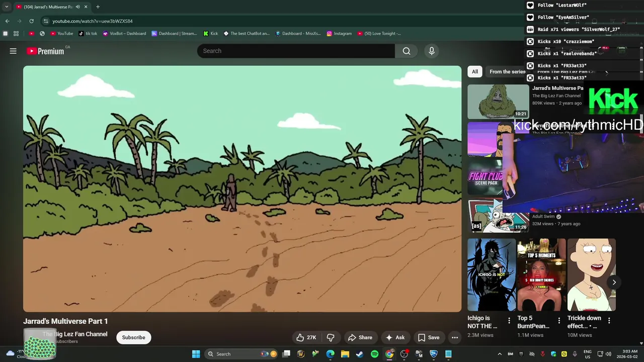The image size is (644, 362).
Task: Open the tik tok bookmark
Action: coord(88,34)
